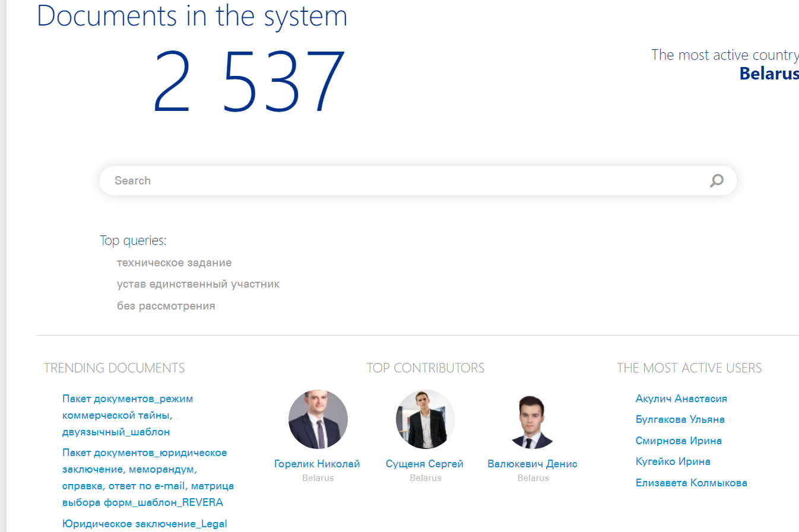Screen dimensions: 799x532
Task: Click the Belarus most active country label
Action: 769,74
